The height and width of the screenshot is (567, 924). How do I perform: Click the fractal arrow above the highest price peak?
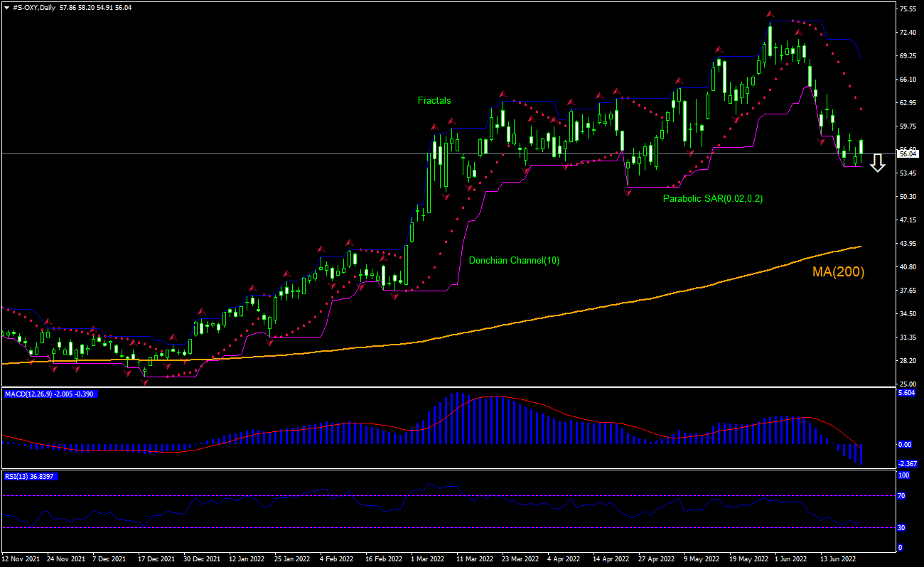tap(770, 13)
